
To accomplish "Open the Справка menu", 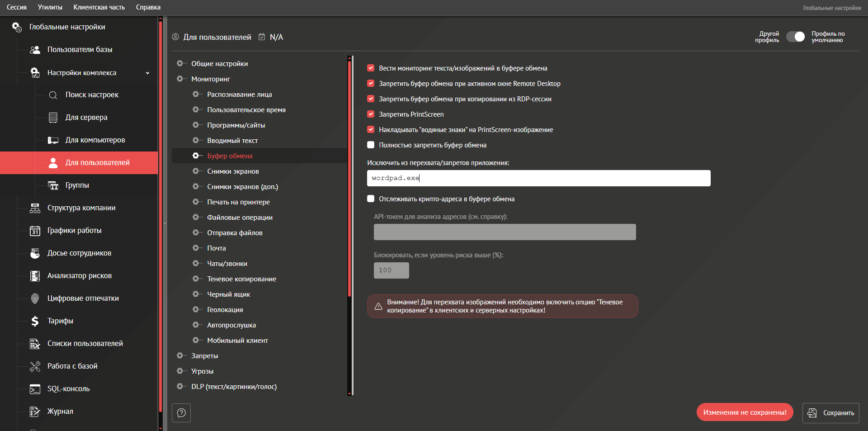I will pos(148,7).
